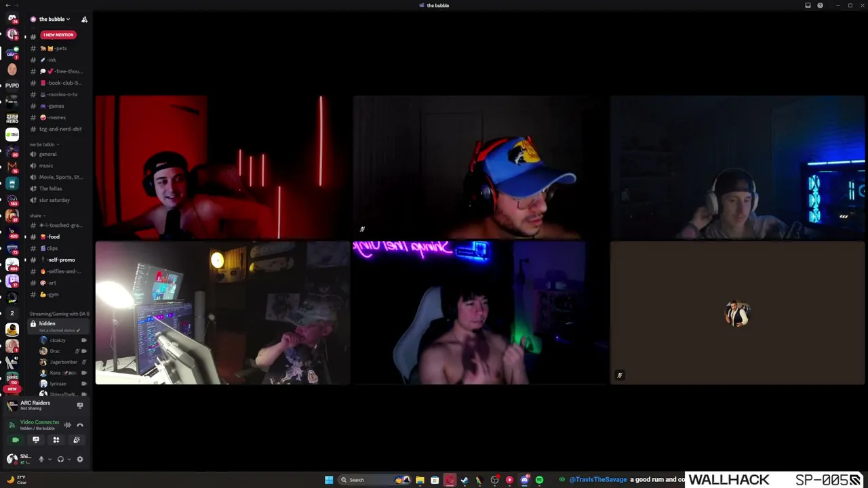Screen dimensions: 868x488
Task: Click 'Set a channel status' link
Action: pos(60,330)
